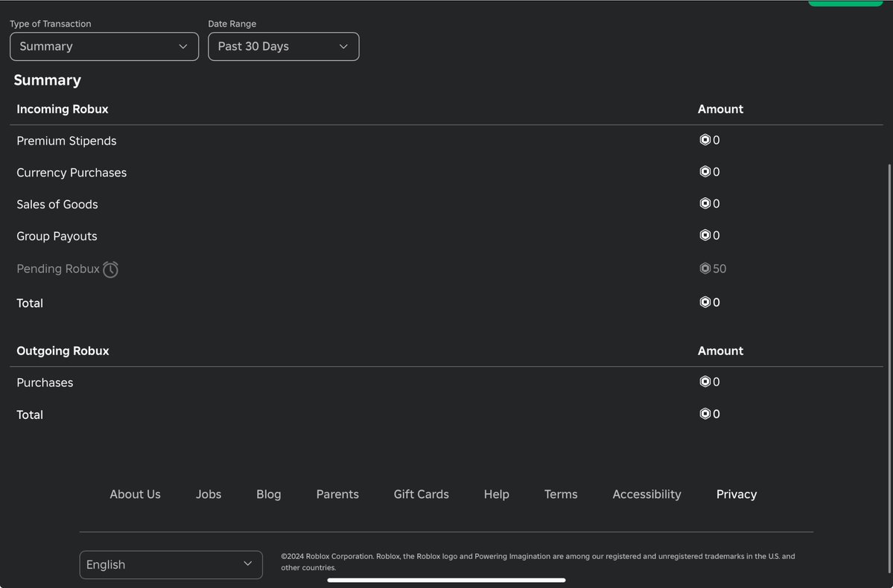Open the Parents footer link
Screen dimensions: 893x588
337,495
